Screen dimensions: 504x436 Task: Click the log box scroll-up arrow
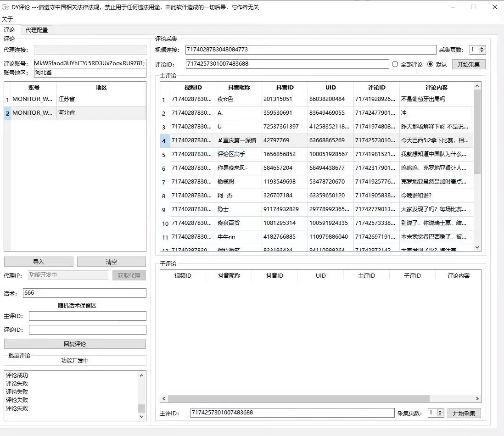[141, 375]
